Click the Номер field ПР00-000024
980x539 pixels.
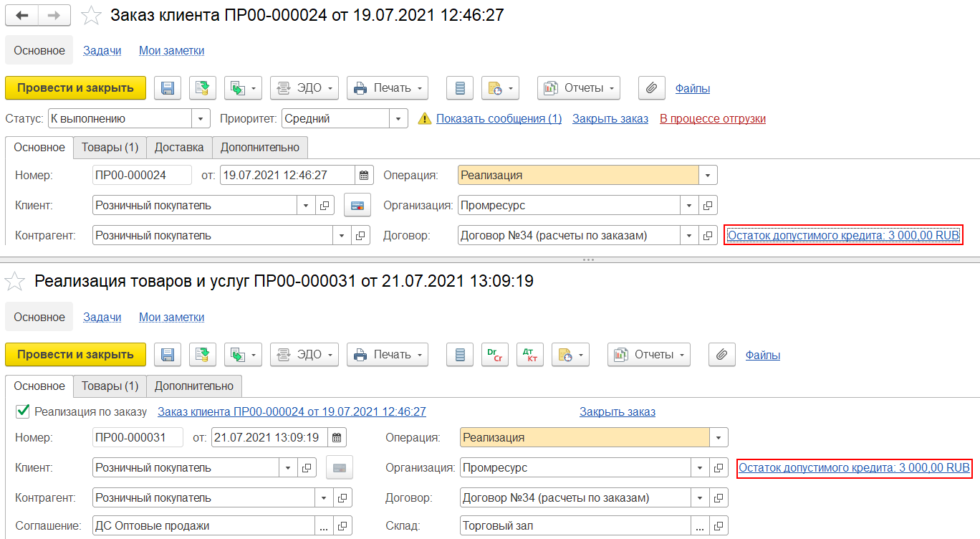tap(142, 175)
